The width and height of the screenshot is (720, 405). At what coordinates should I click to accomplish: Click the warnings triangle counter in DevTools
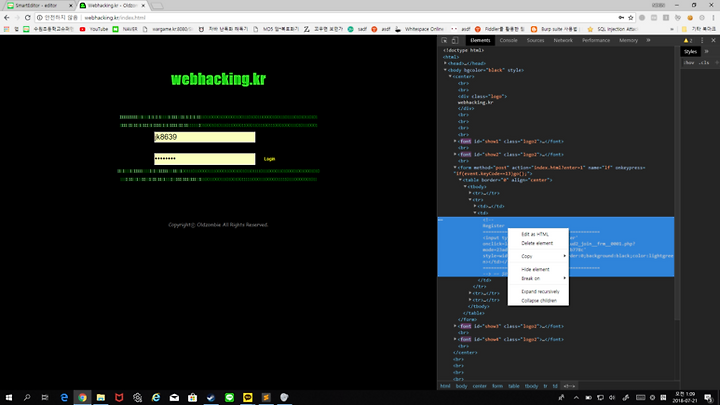(687, 40)
